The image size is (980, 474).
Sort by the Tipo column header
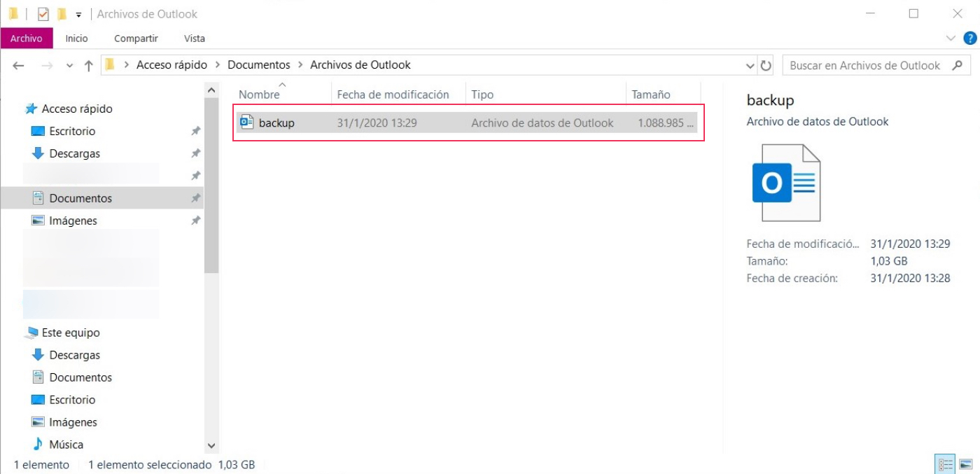(482, 95)
